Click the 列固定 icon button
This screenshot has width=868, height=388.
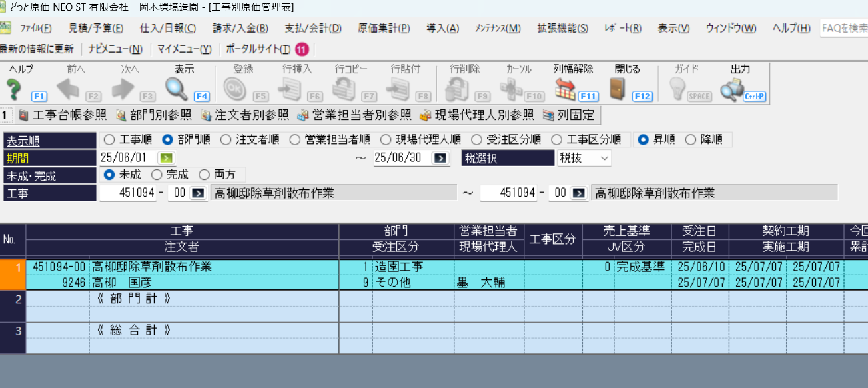pos(568,115)
